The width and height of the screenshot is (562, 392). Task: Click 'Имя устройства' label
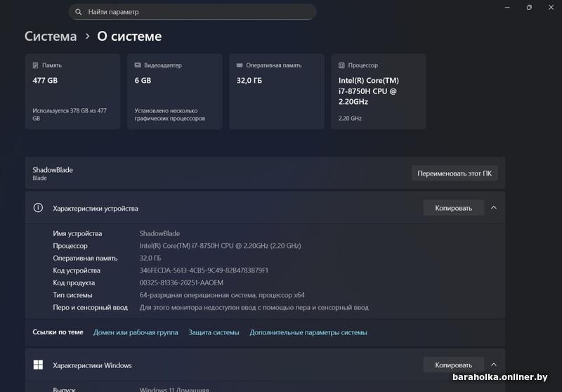[x=77, y=234]
